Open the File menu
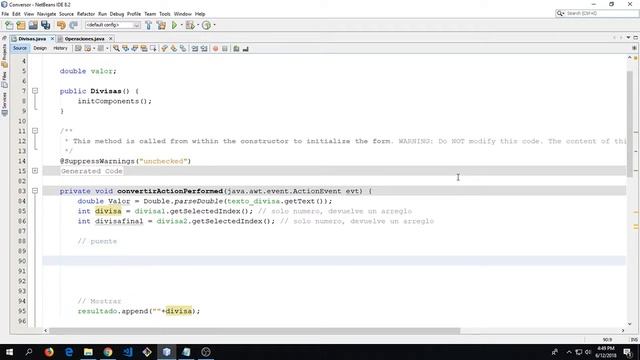 [5, 14]
